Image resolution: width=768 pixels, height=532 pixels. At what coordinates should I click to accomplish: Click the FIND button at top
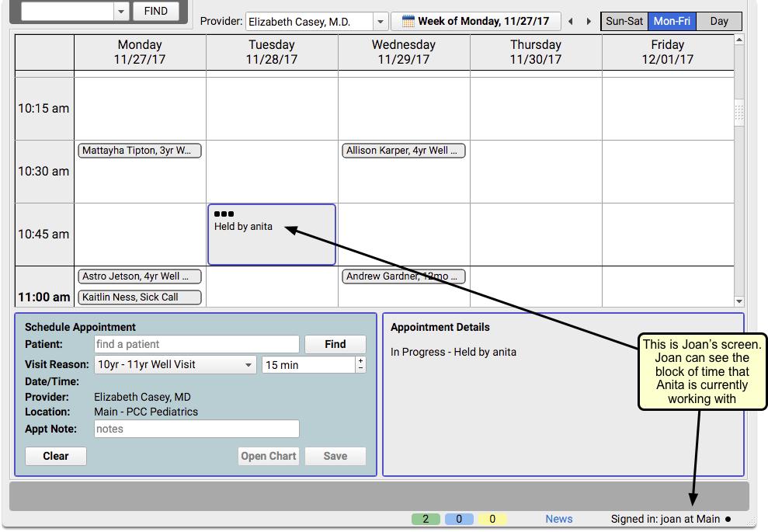tap(156, 12)
